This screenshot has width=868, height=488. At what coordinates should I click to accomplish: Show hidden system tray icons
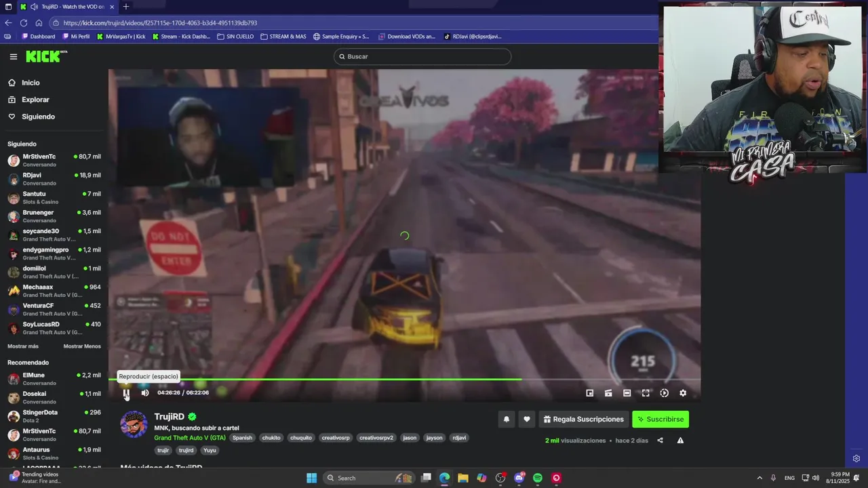(x=759, y=478)
